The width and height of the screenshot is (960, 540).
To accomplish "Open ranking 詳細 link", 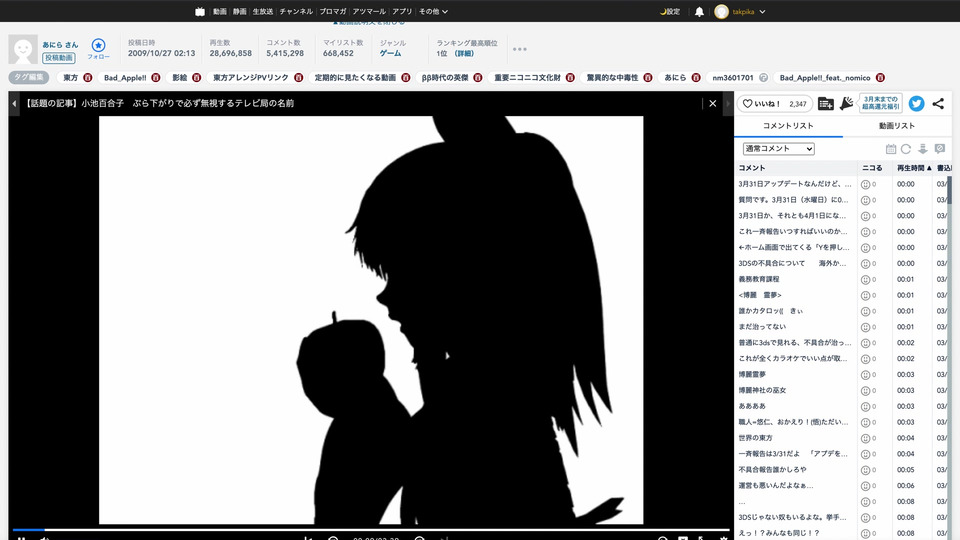I will [x=464, y=53].
